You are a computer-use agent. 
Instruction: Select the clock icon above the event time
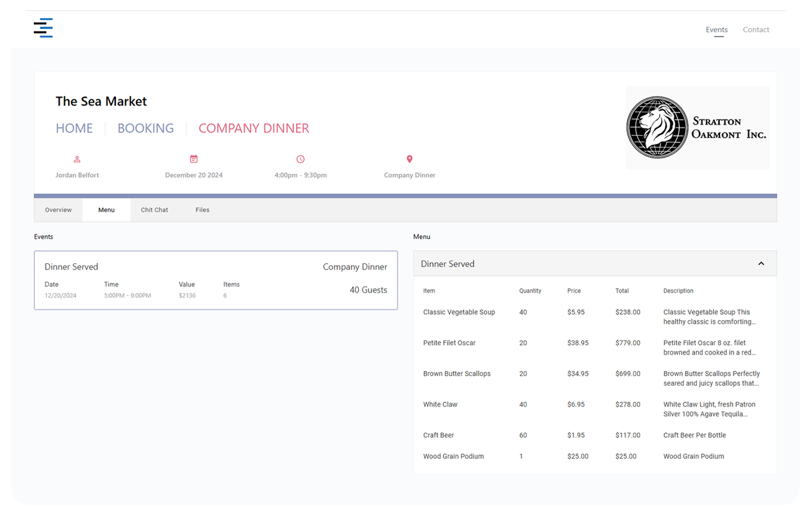pos(301,159)
